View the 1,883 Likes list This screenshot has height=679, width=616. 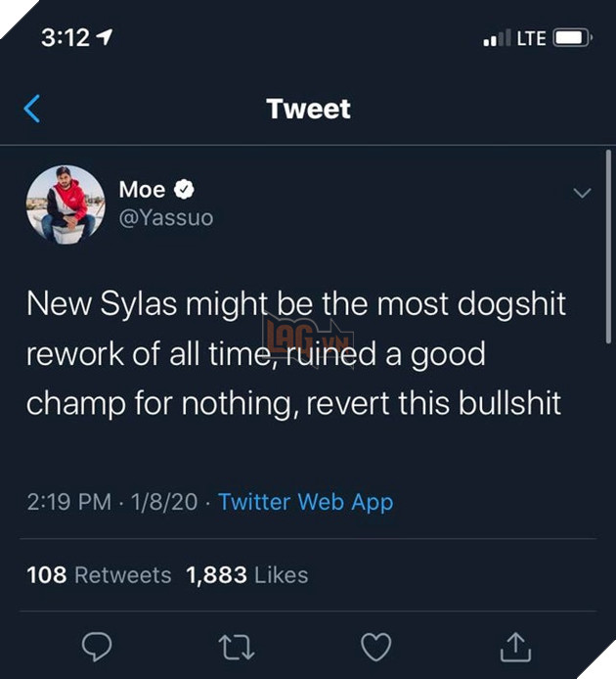pos(247,574)
